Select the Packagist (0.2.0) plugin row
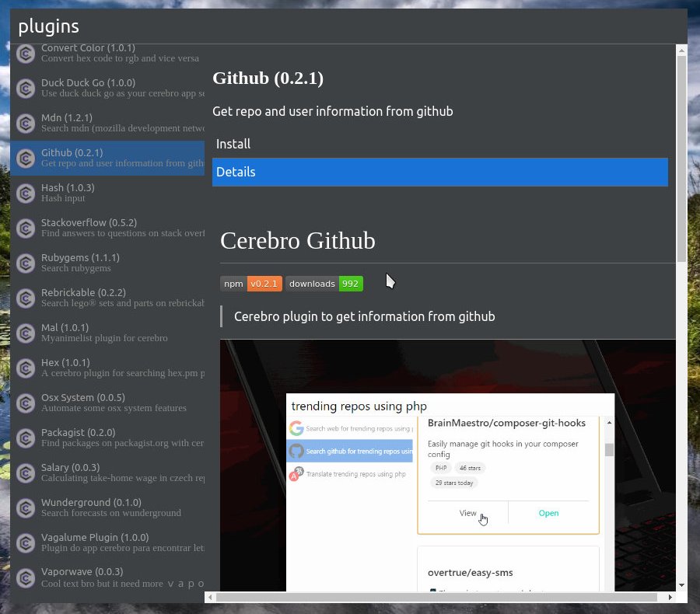This screenshot has width=700, height=614. click(107, 438)
